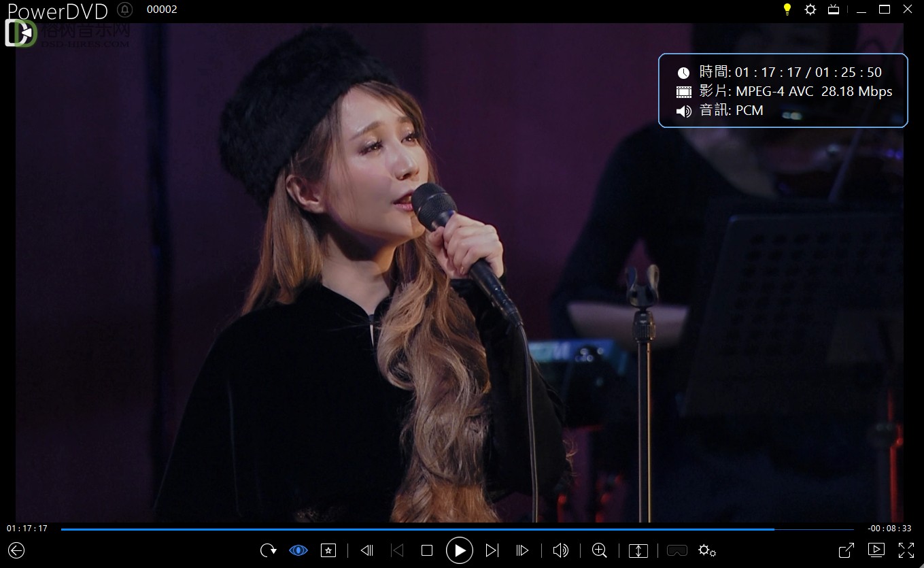Viewport: 924px width, 568px height.
Task: Skip to the next chapter
Action: [x=492, y=550]
